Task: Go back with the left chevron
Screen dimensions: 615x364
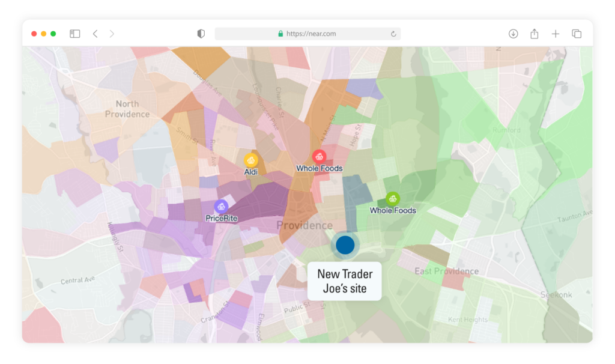Action: (x=95, y=34)
